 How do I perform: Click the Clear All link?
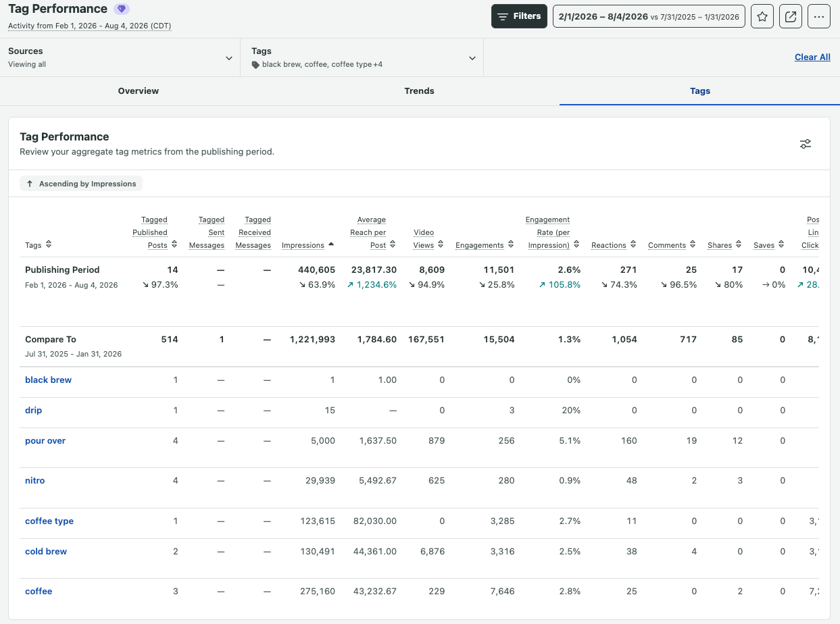[812, 57]
